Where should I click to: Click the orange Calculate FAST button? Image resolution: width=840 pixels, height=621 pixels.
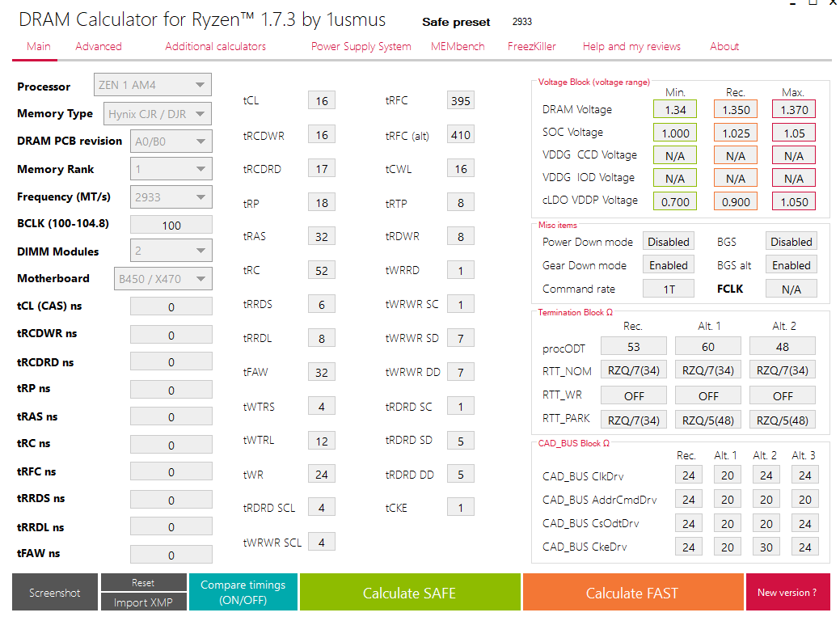[x=633, y=592]
